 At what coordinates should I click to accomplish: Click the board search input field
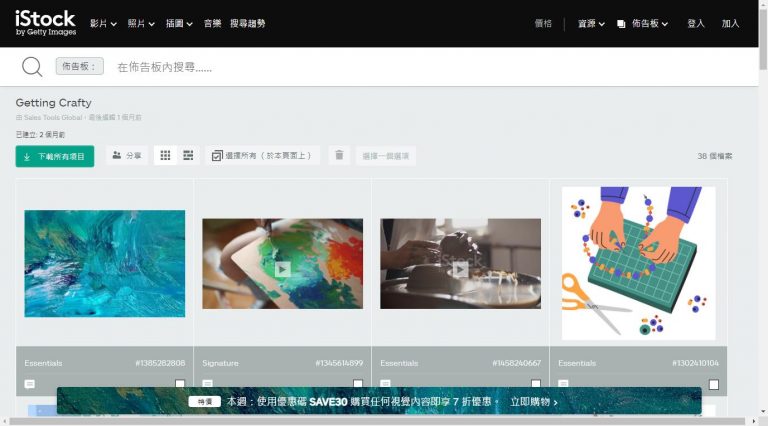pyautogui.click(x=431, y=67)
